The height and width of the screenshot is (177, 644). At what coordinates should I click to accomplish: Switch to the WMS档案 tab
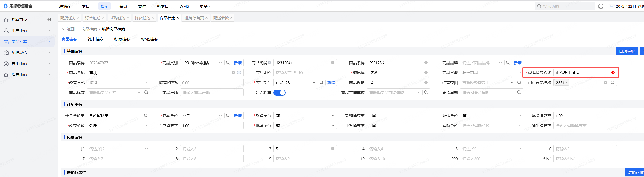(149, 39)
